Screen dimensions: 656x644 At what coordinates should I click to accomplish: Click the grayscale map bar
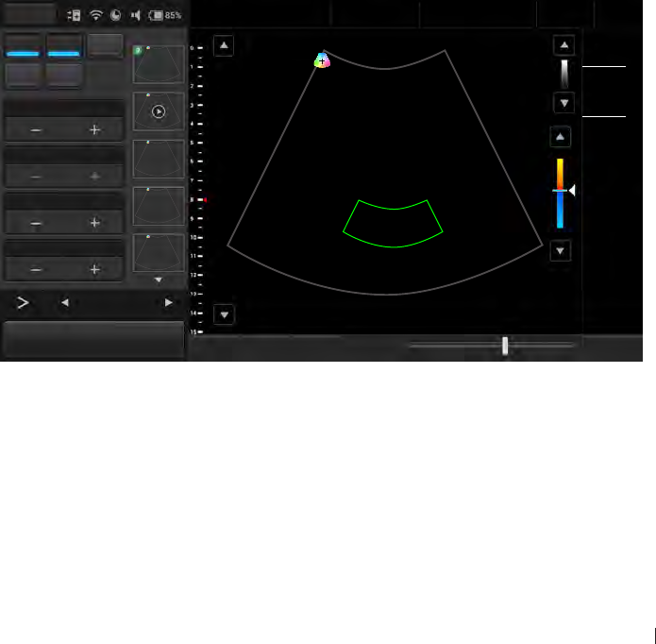point(564,74)
